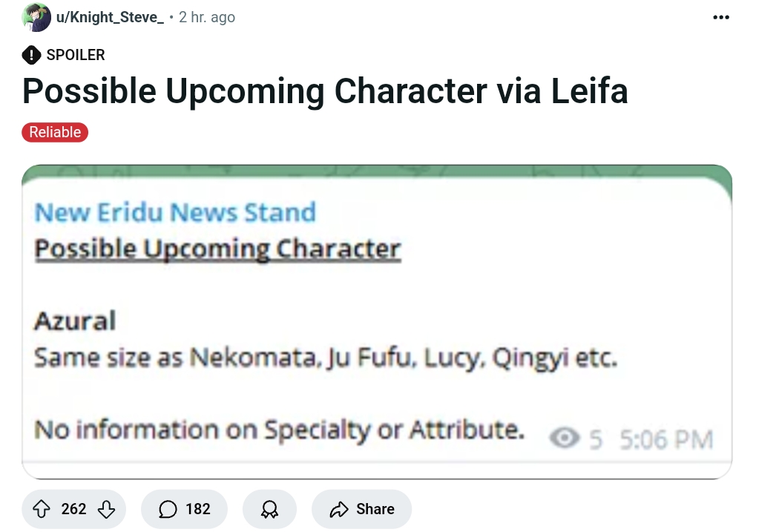Visit the u/Knight_Steve_ profile link

(110, 17)
